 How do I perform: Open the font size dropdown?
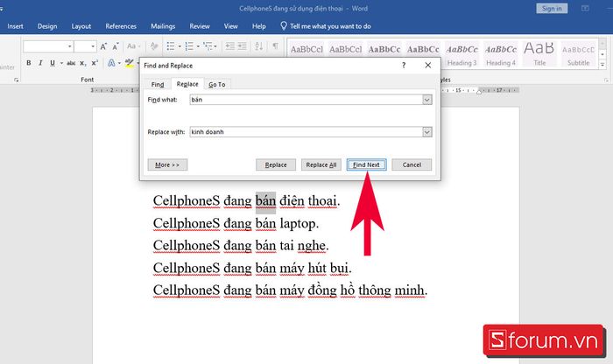93,46
